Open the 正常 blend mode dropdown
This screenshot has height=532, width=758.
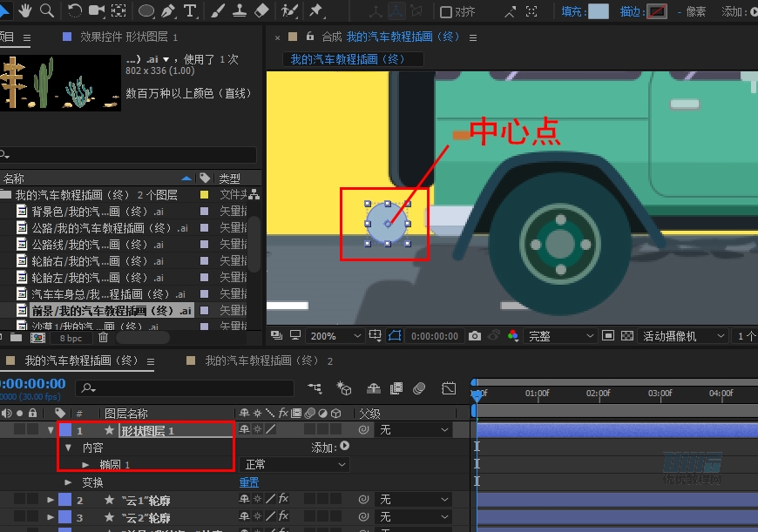294,465
